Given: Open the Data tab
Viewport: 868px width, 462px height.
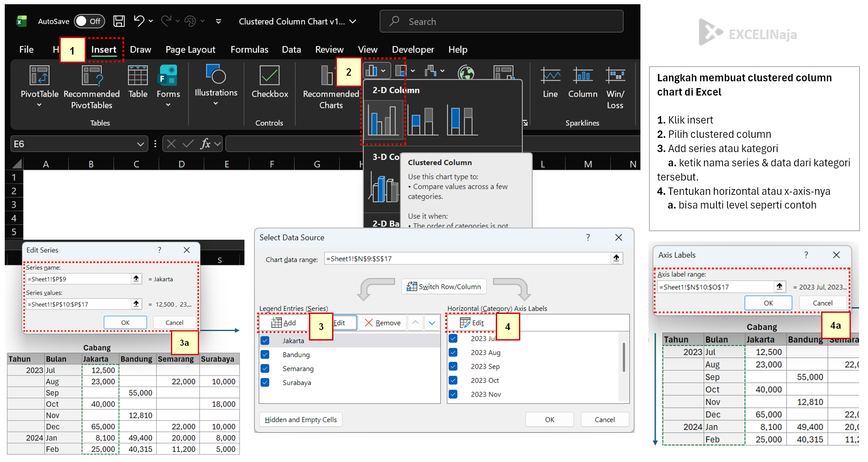Looking at the screenshot, I should [x=291, y=50].
